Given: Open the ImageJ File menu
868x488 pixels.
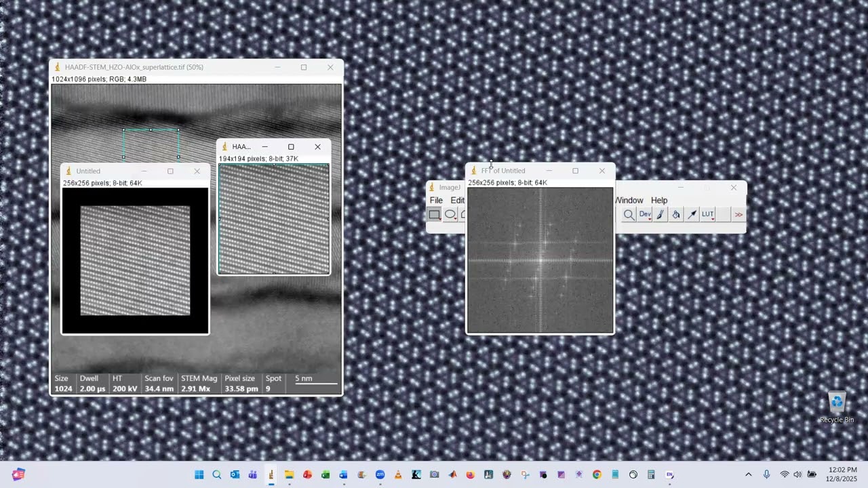Looking at the screenshot, I should (436, 200).
